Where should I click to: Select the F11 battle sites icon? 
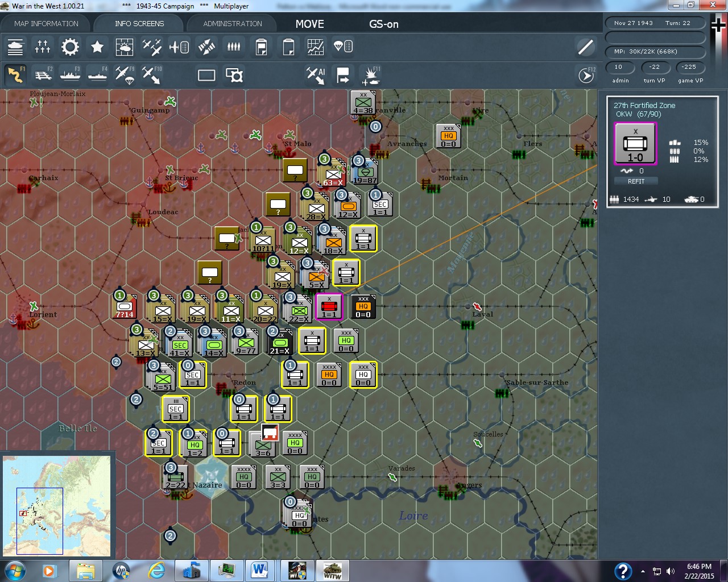371,75
